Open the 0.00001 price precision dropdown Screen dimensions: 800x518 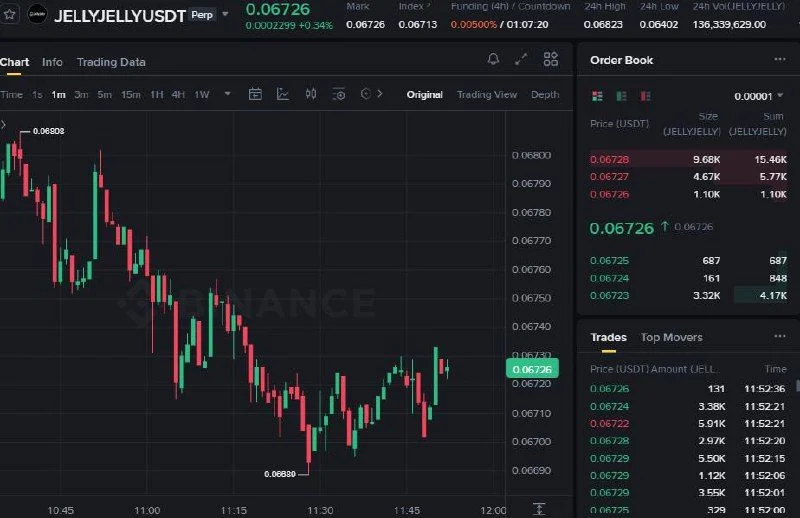[758, 96]
